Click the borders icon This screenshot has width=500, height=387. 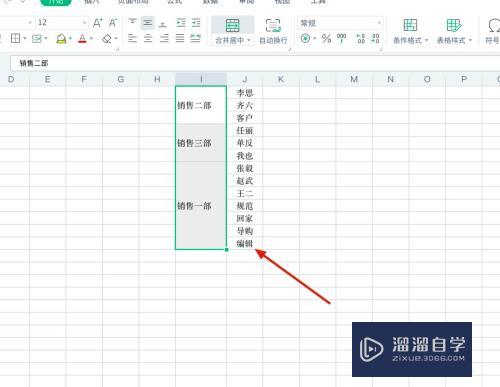point(15,38)
